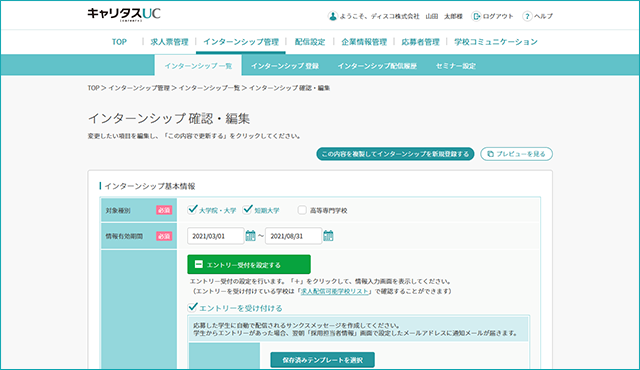The width and height of the screenshot is (640, 370).
Task: Open the 求人配信可能学校リスト link
Action: (335, 291)
